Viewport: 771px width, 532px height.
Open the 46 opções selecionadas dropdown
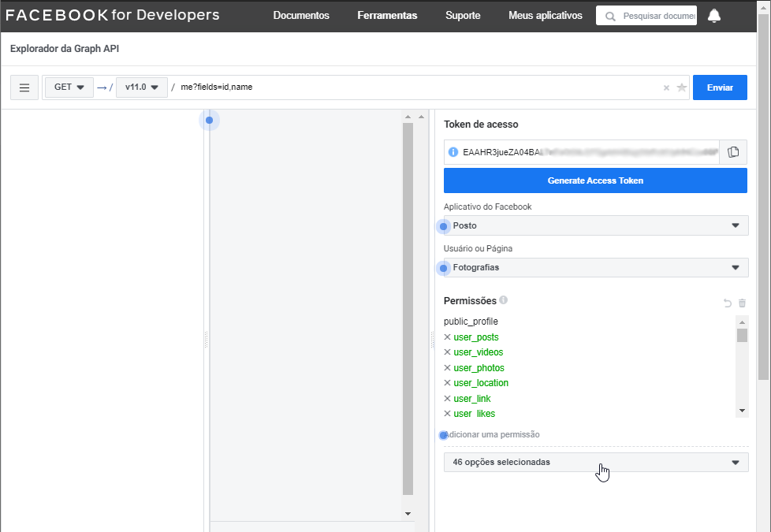pyautogui.click(x=596, y=462)
